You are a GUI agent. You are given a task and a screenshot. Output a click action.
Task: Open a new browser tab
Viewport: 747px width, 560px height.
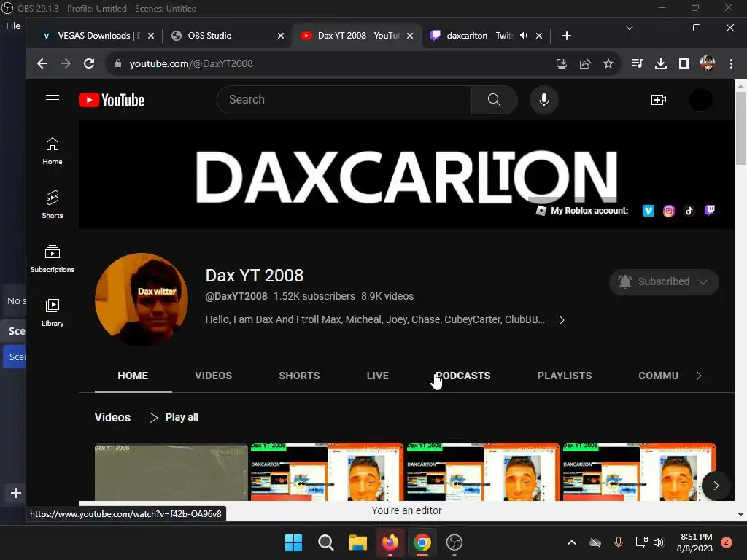pos(566,36)
